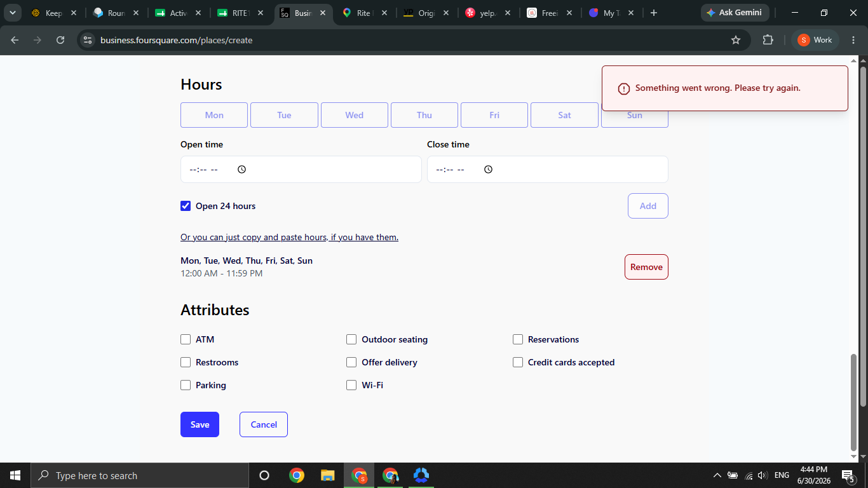Switch to the Orig tab
Screen dimensions: 868x488
(426, 13)
